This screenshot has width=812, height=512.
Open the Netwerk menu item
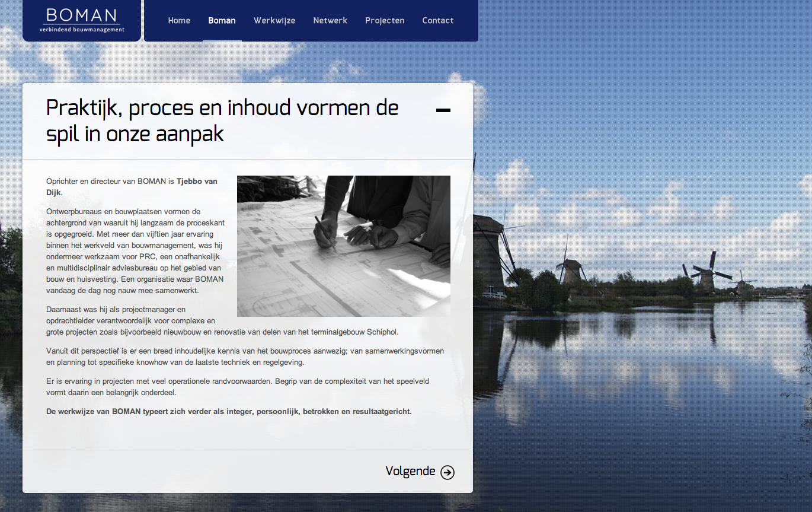tap(330, 20)
